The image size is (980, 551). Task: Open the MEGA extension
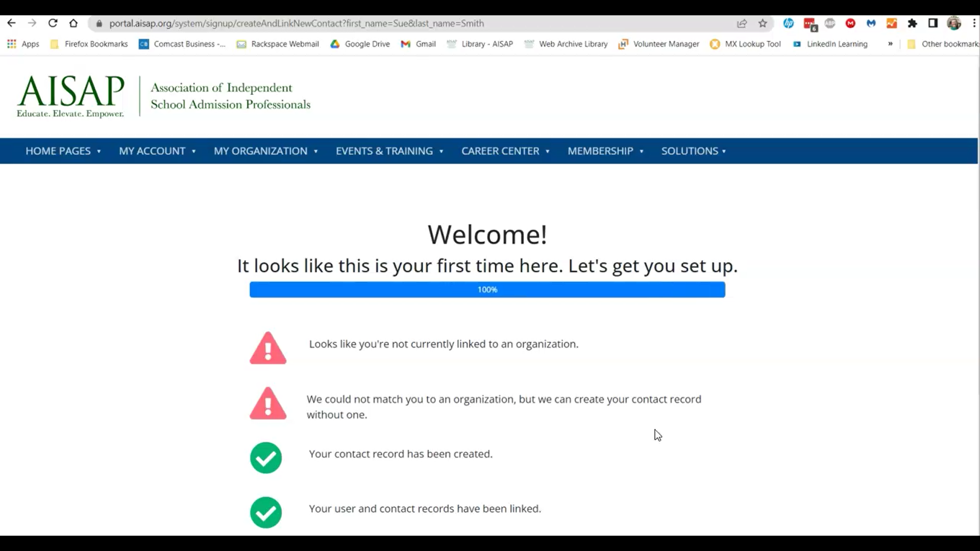(850, 23)
